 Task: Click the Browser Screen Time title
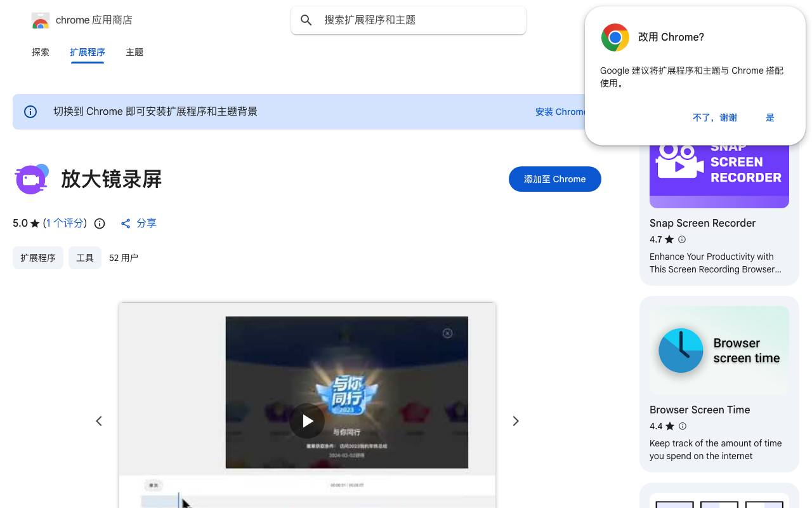[700, 410]
